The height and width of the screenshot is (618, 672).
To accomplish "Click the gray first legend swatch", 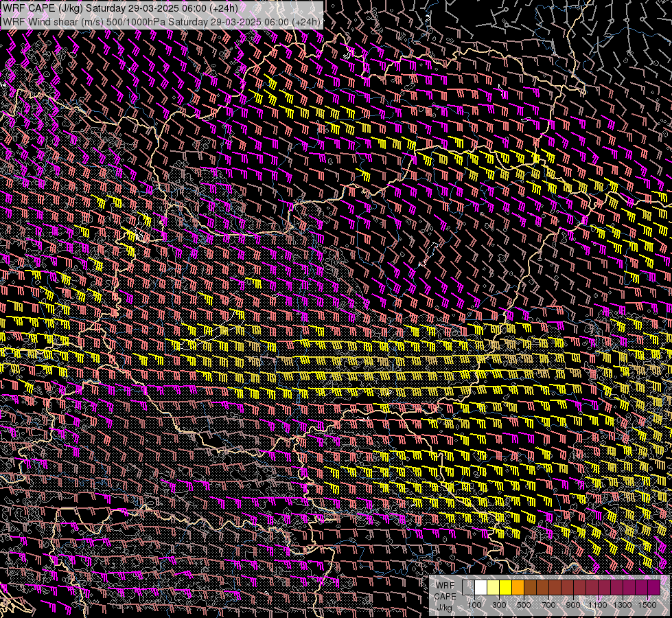I will 468,588.
